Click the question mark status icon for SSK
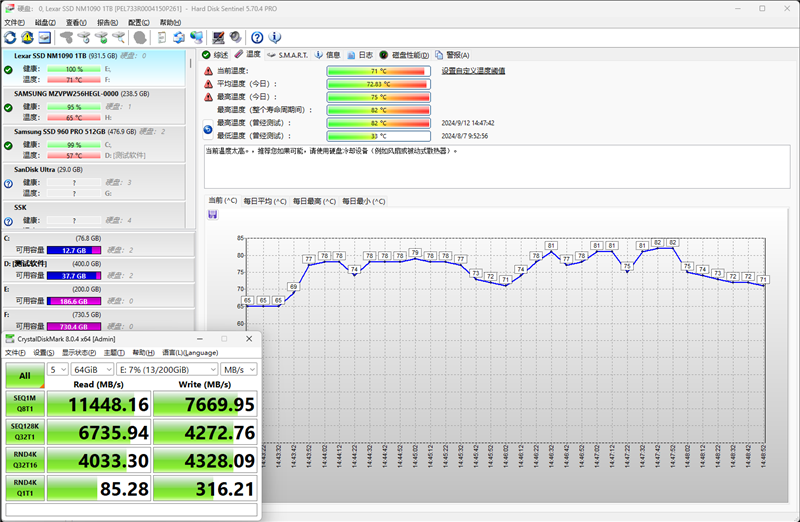 (8, 221)
